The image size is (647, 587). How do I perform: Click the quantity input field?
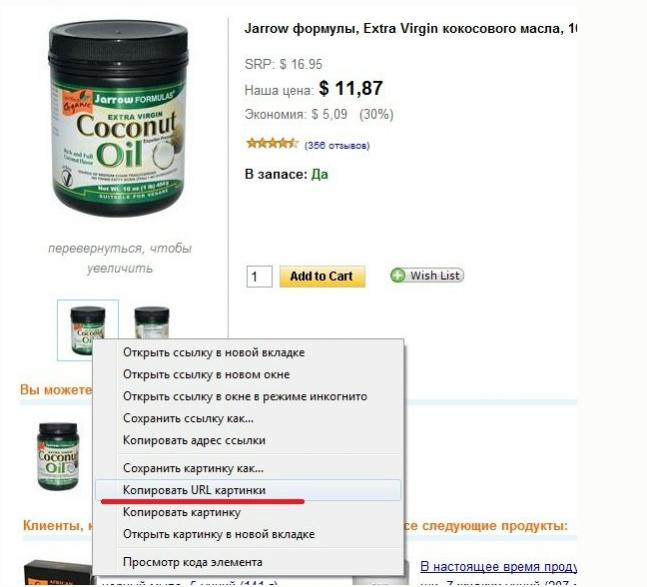tap(260, 276)
